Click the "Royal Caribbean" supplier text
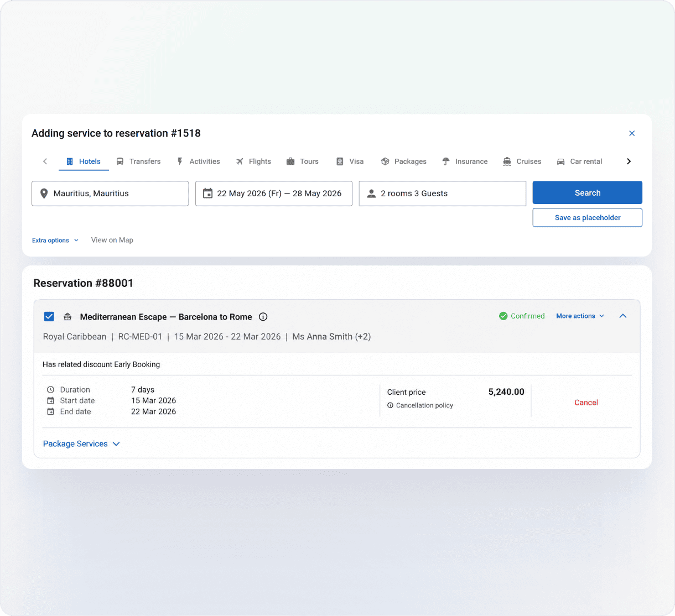This screenshot has height=616, width=675. (x=75, y=337)
